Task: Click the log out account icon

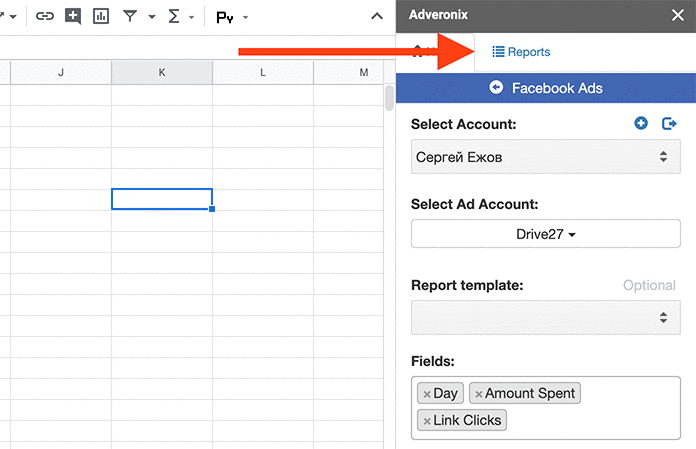Action: (x=669, y=123)
